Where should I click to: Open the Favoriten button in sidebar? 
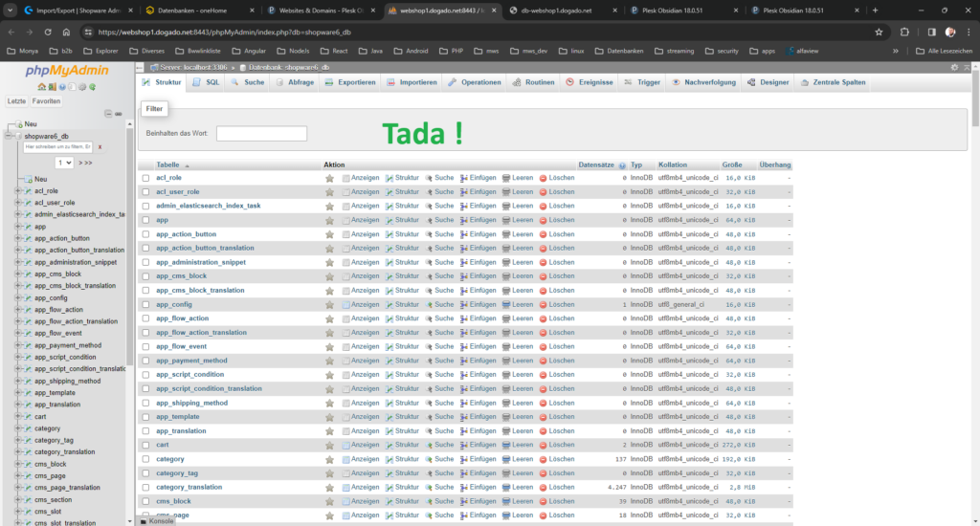coord(46,100)
